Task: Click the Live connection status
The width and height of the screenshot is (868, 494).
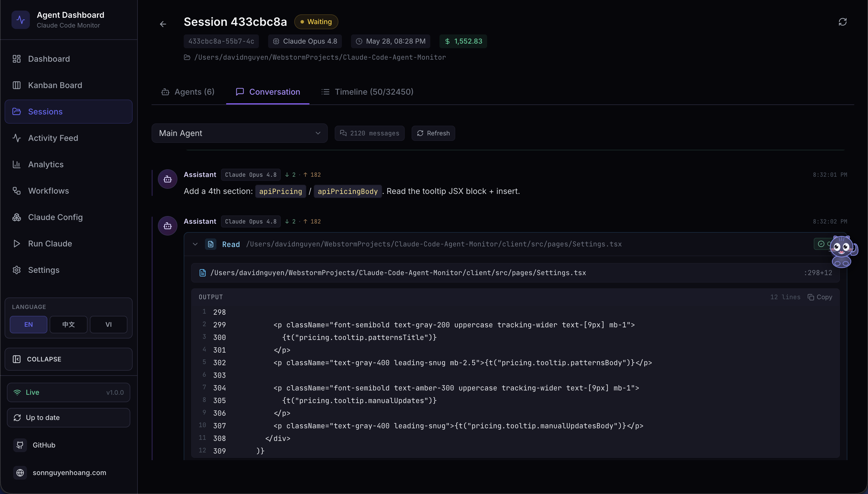Action: pyautogui.click(x=69, y=392)
